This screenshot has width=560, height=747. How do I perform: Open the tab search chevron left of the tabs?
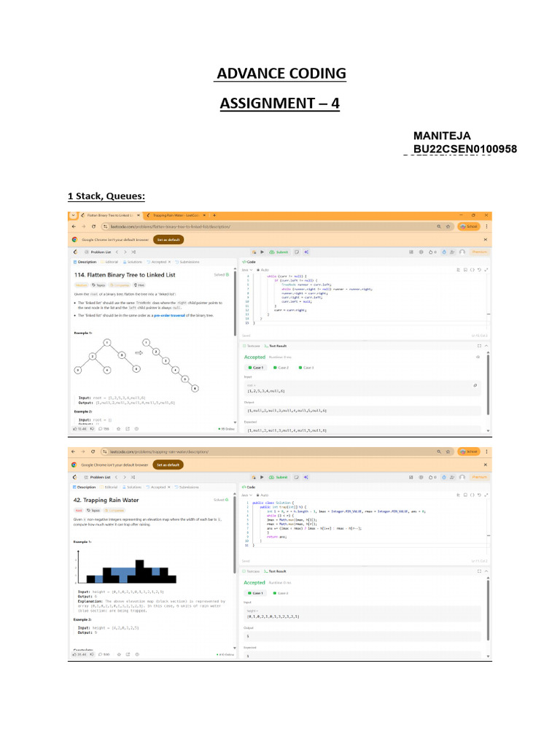(74, 215)
